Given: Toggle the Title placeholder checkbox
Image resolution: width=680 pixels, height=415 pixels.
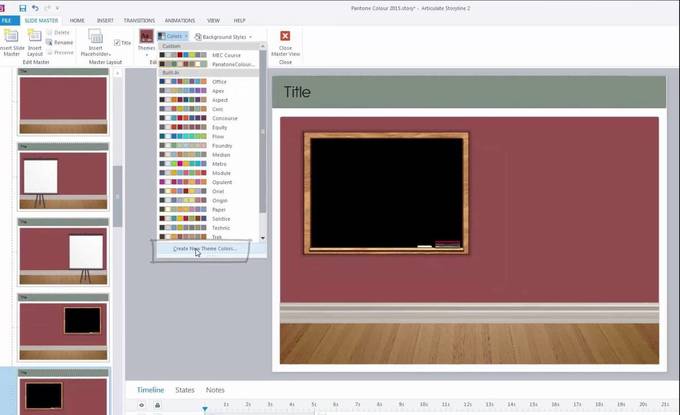Looking at the screenshot, I should click(117, 43).
